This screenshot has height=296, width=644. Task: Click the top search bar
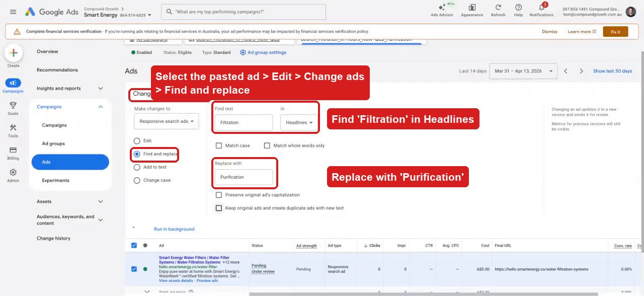click(244, 12)
